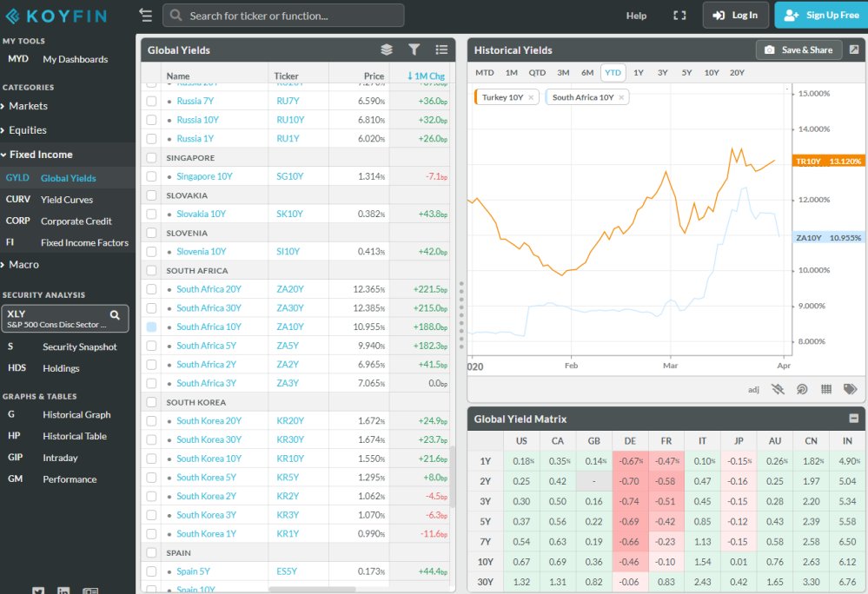
Task: Focus the ticker or function search field
Action: coord(283,16)
